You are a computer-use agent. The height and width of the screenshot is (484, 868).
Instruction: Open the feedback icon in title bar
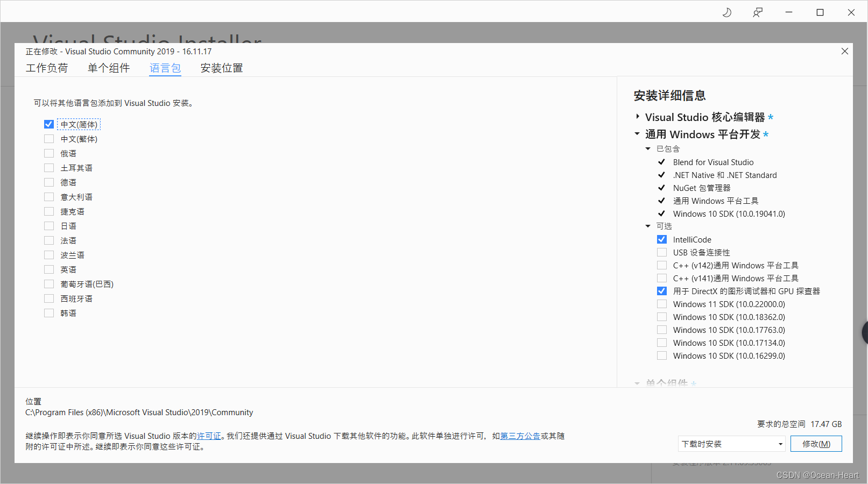click(758, 12)
